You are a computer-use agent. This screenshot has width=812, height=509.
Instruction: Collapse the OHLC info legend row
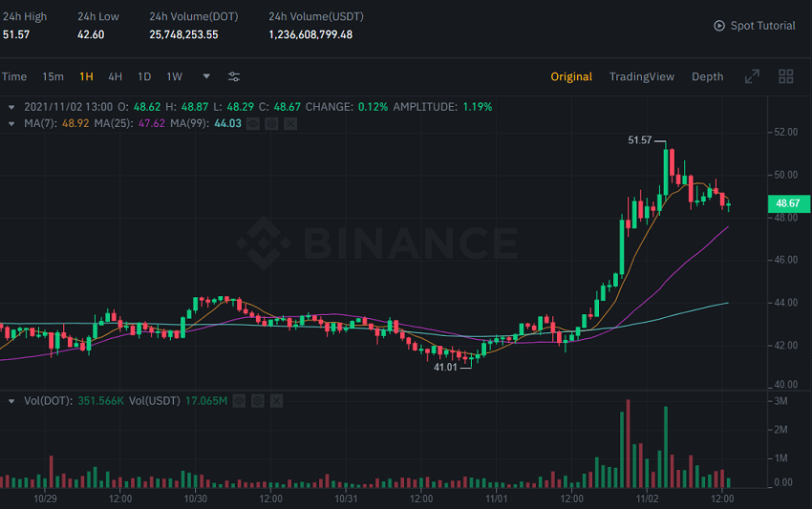click(11, 107)
